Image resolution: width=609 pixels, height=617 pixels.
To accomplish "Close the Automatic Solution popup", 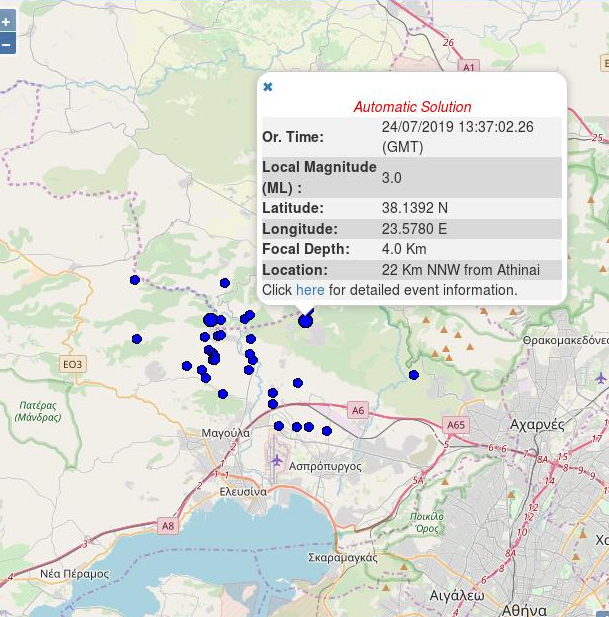I will [268, 87].
